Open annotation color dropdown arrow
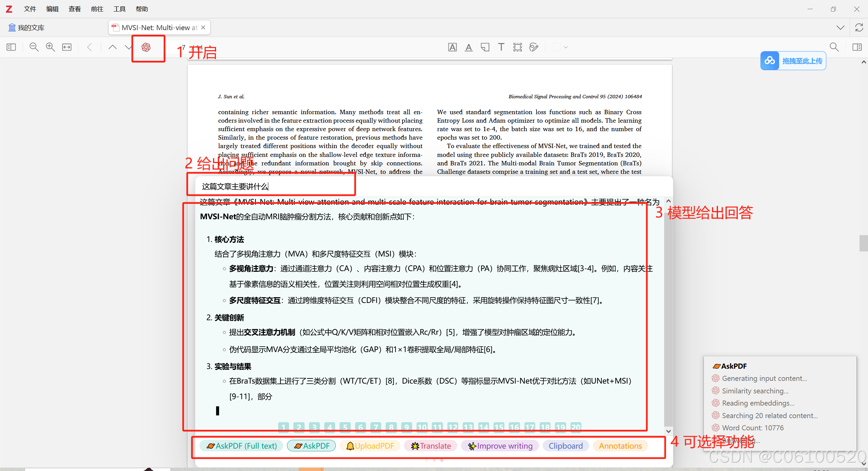868x471 pixels. point(565,47)
